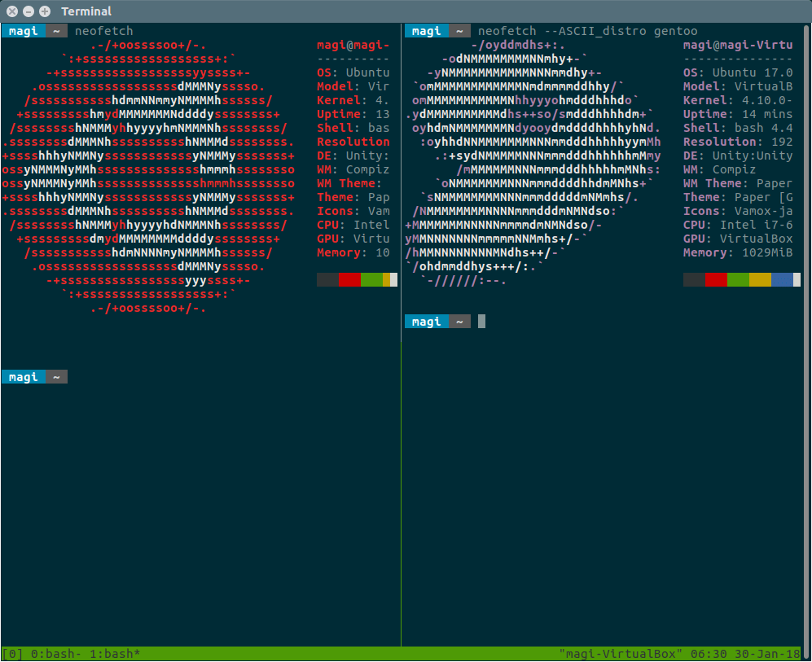Minimize the Terminal window

coord(29,11)
